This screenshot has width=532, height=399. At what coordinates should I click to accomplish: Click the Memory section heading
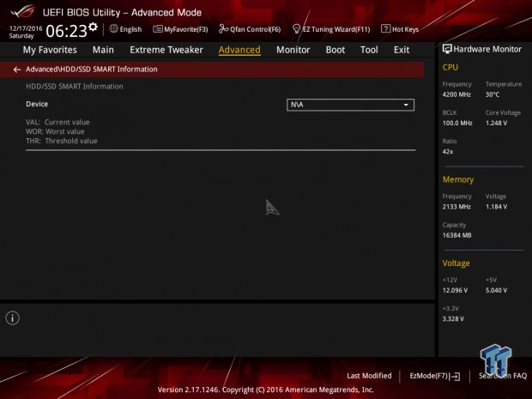(458, 179)
